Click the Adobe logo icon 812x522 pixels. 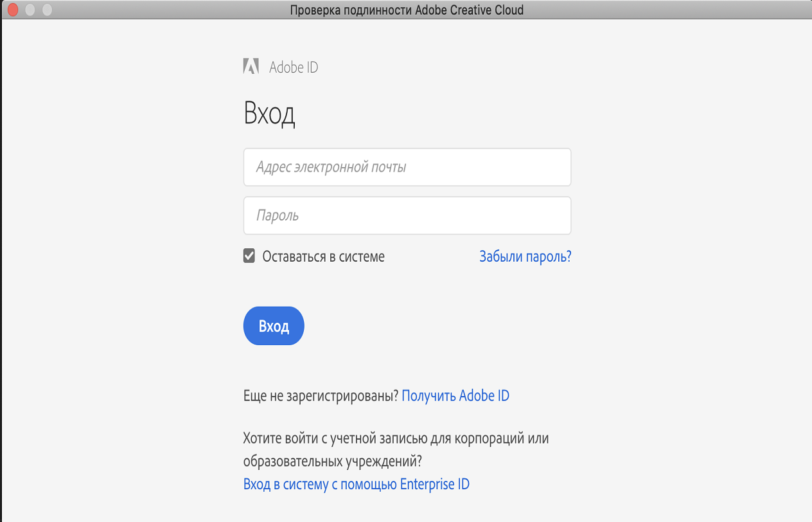[x=251, y=66]
